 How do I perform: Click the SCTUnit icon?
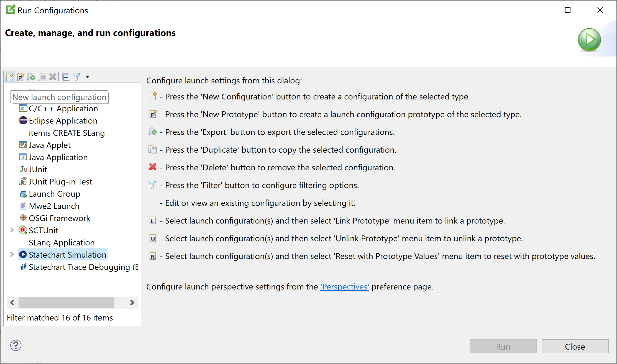point(23,230)
